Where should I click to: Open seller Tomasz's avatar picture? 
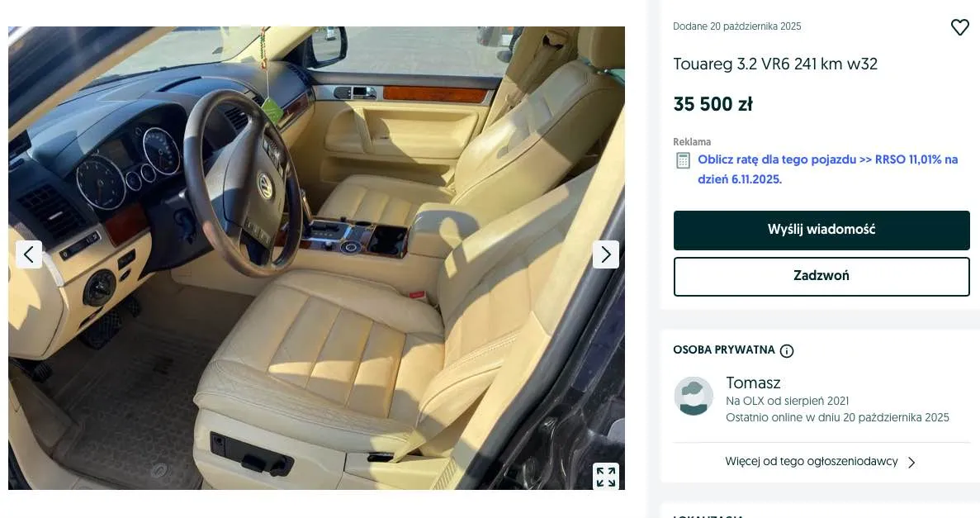point(694,396)
